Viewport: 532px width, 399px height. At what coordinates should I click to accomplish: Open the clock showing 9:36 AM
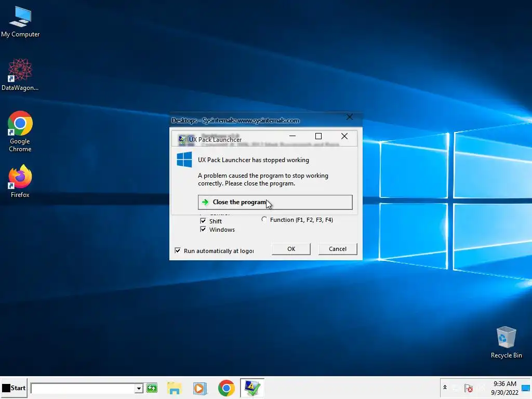pos(505,388)
